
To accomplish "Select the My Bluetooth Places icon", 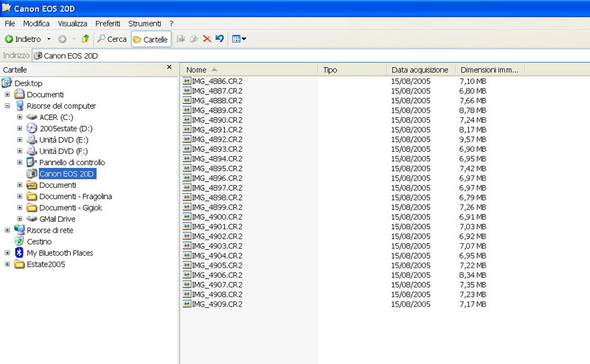I will (19, 253).
